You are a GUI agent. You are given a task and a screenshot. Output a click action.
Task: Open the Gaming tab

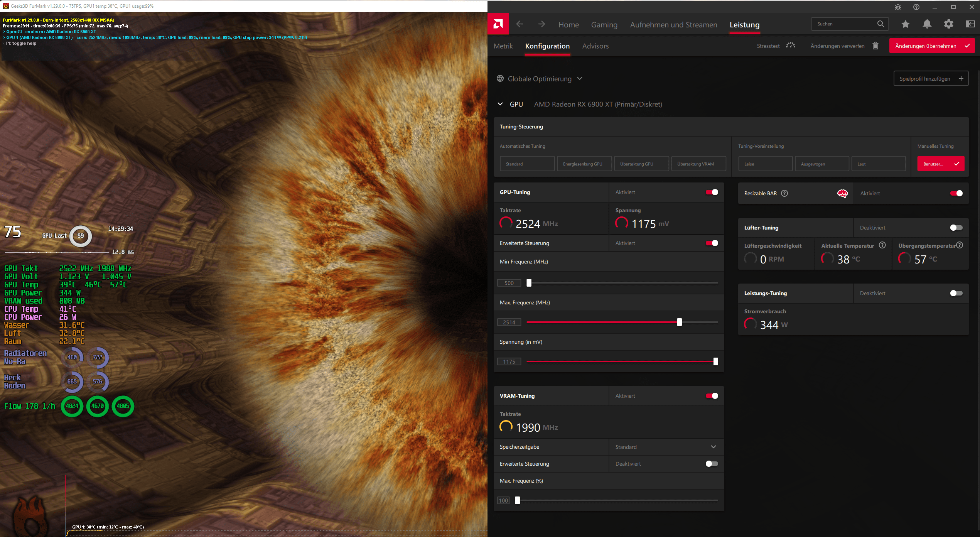604,25
